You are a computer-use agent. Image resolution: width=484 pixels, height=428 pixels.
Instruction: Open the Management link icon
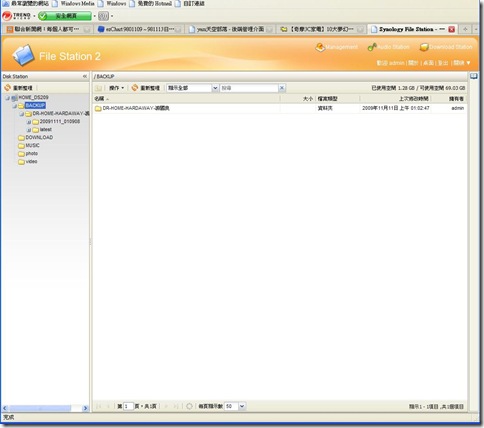320,47
